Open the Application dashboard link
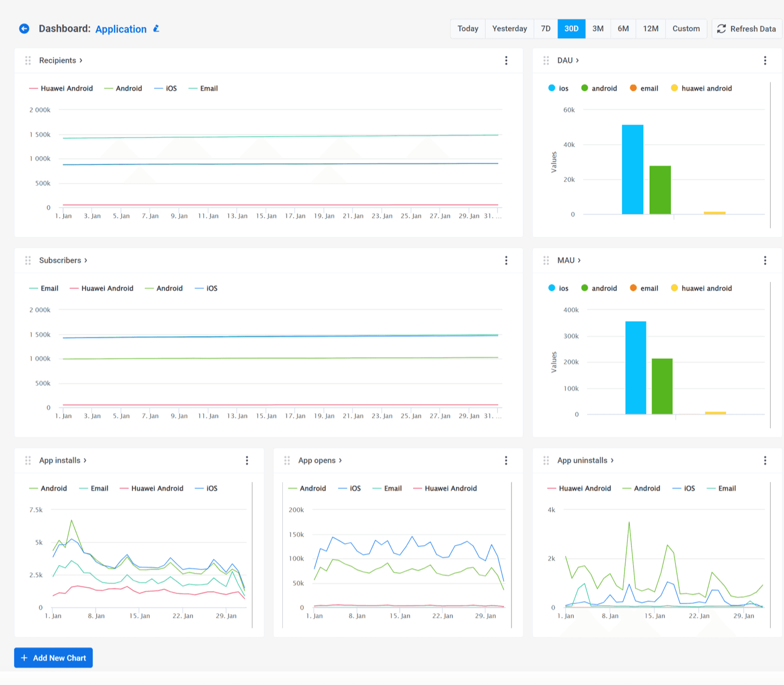Image resolution: width=784 pixels, height=685 pixels. pos(120,29)
